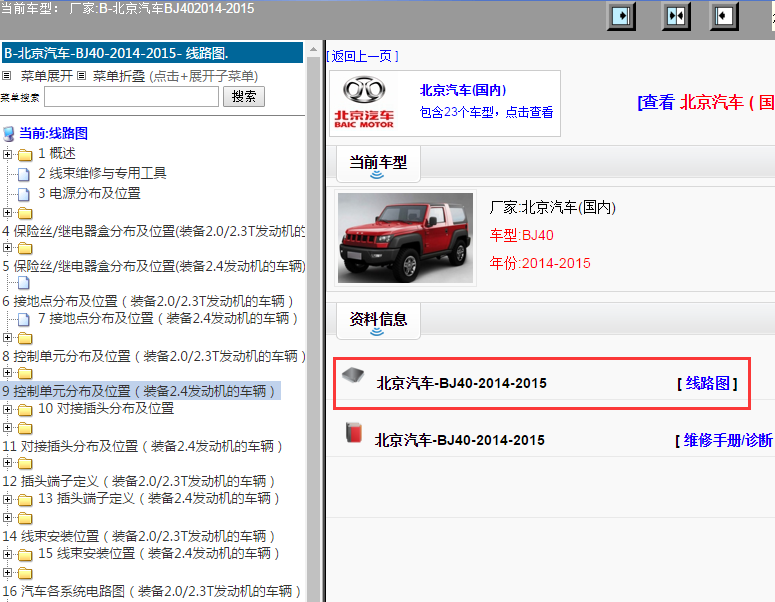This screenshot has width=775, height=602.
Task: Click the document icon of 3 电源分布及位置
Action: [x=23, y=194]
